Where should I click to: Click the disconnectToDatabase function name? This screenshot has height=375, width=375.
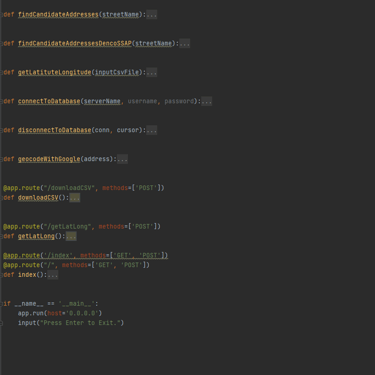(x=54, y=130)
